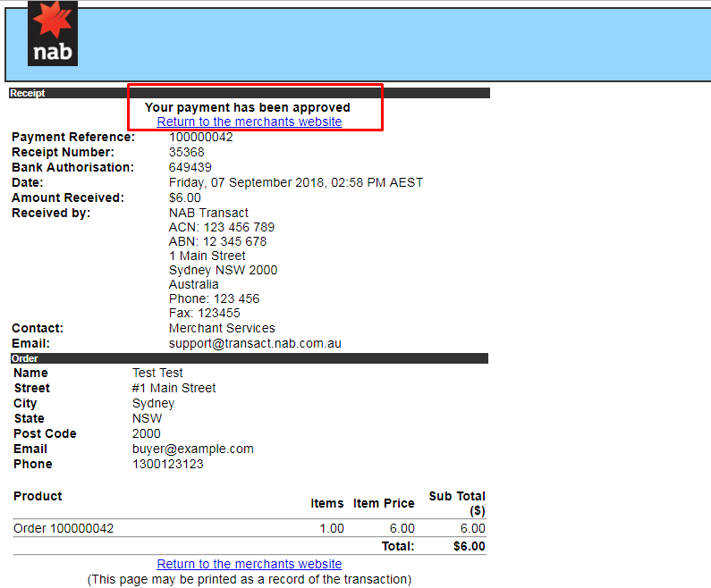The height and width of the screenshot is (588, 711).
Task: Click the receipt number 35368
Action: (186, 152)
